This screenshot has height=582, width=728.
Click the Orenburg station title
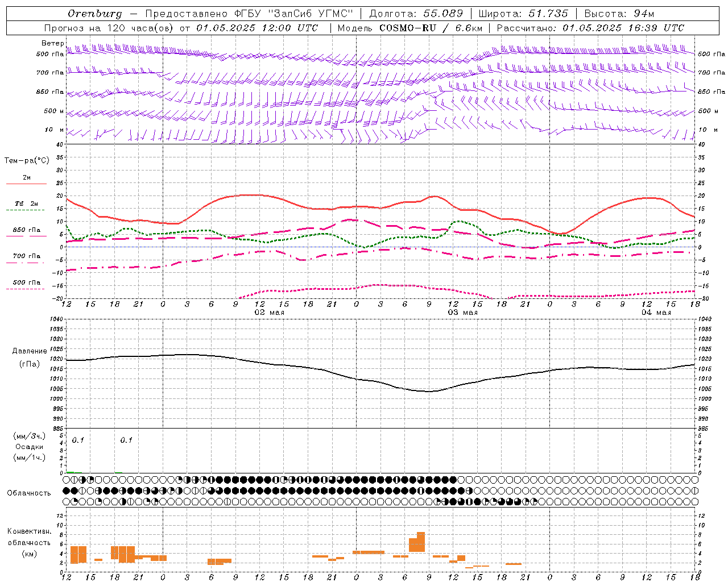click(94, 14)
